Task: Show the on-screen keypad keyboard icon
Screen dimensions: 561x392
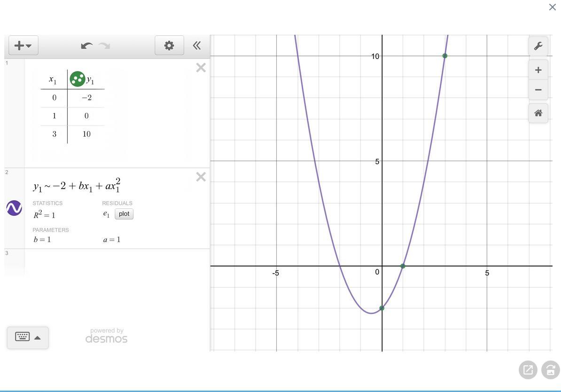Action: (23, 337)
